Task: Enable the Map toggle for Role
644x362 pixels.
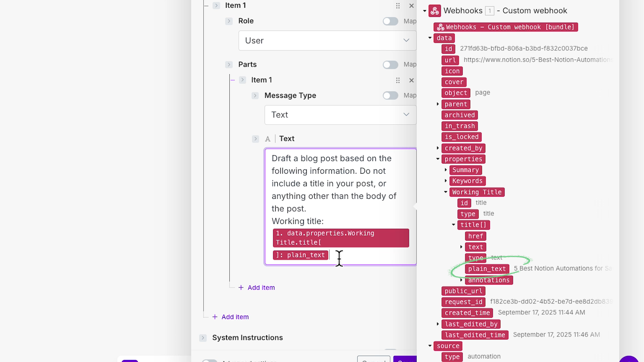Action: point(390,21)
